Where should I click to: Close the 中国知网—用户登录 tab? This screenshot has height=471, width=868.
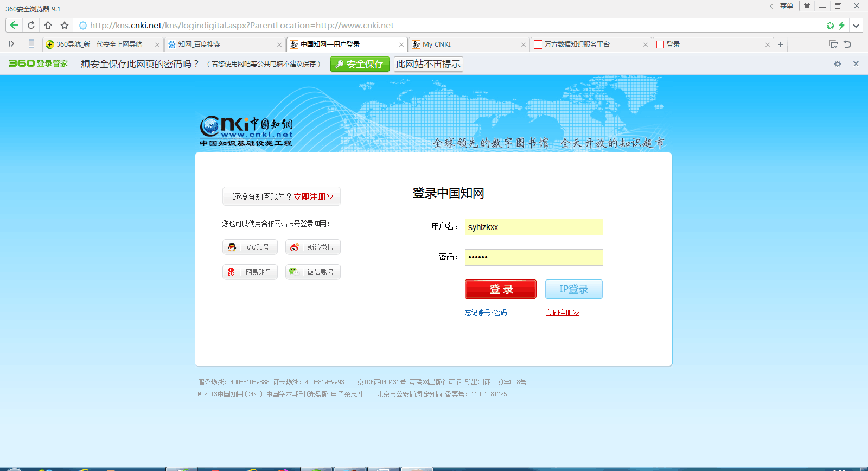pyautogui.click(x=401, y=45)
